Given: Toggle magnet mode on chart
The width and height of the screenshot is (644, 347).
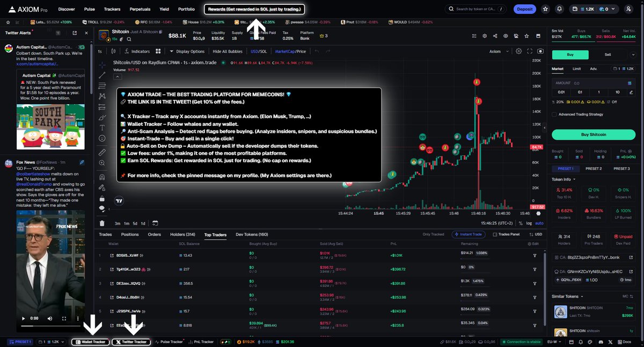Looking at the screenshot, I should (x=102, y=177).
